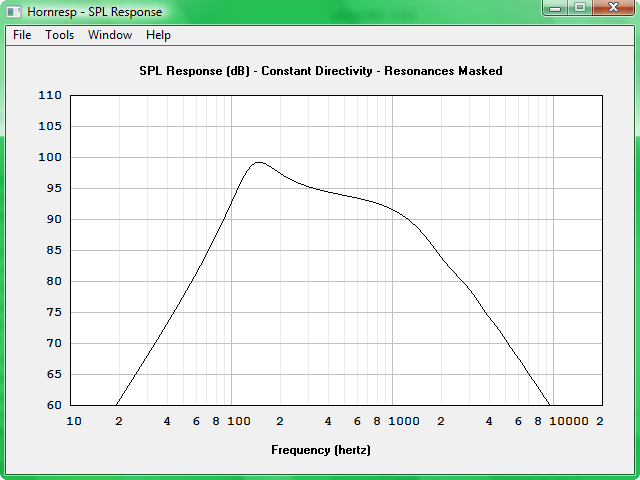The image size is (640, 480).
Task: Open the File menu
Action: pos(22,35)
